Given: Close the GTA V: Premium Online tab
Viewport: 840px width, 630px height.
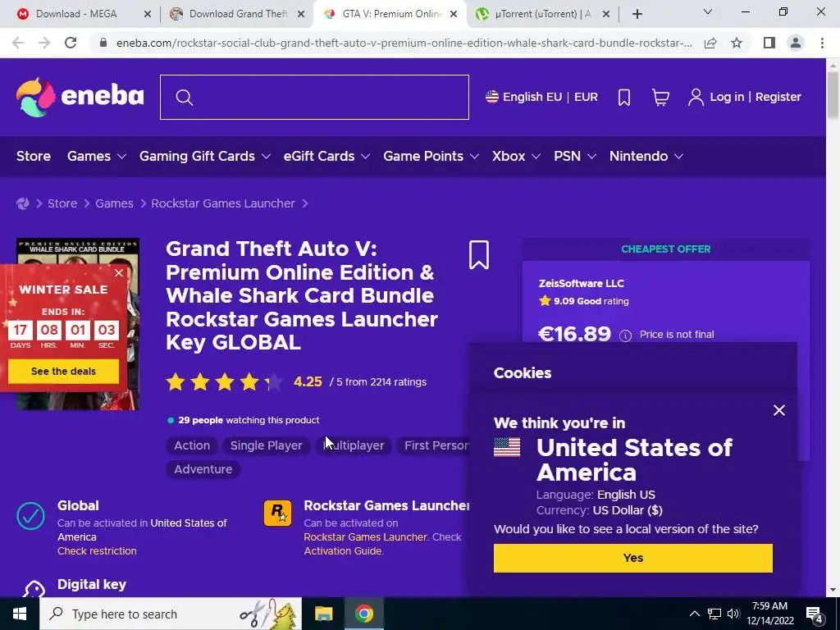Looking at the screenshot, I should click(454, 15).
